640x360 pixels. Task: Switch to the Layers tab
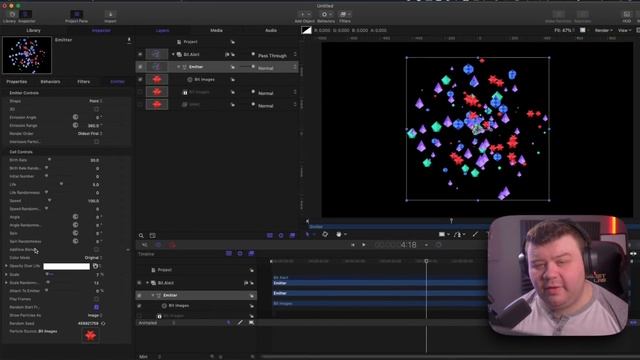(162, 30)
